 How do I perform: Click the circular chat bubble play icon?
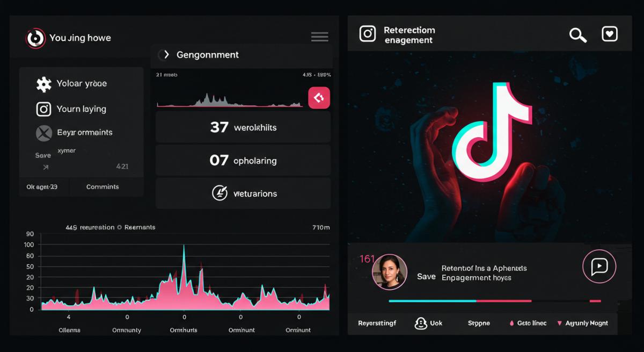click(x=599, y=267)
